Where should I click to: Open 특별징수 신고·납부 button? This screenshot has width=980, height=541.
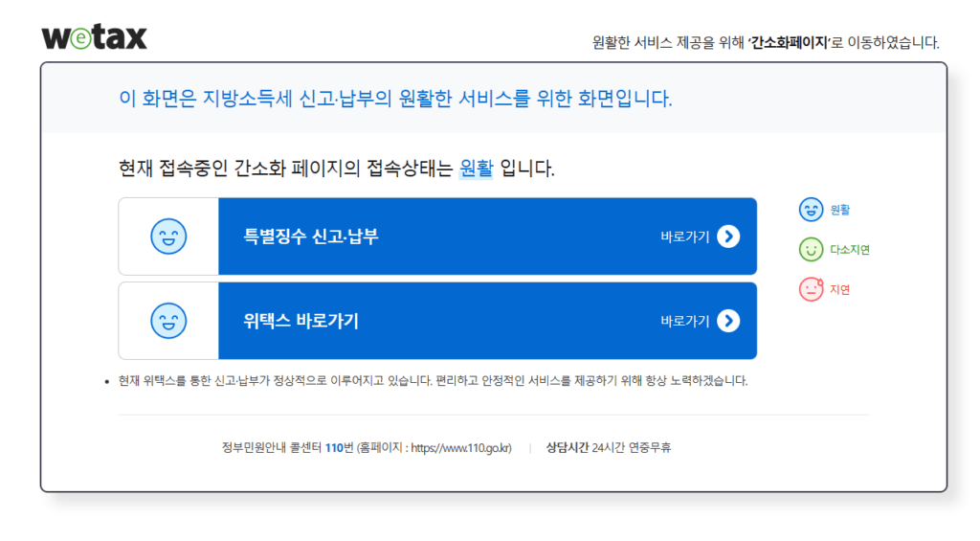click(487, 237)
